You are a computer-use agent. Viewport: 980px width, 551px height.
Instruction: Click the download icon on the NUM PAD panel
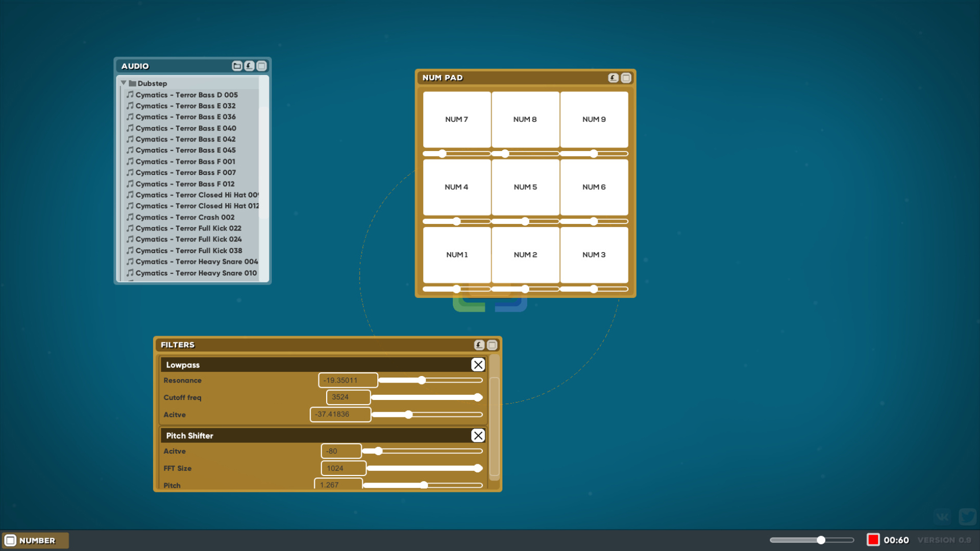pyautogui.click(x=612, y=78)
